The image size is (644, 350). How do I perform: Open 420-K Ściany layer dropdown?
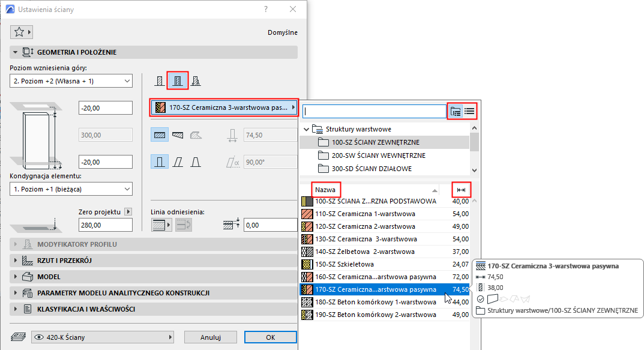point(103,337)
